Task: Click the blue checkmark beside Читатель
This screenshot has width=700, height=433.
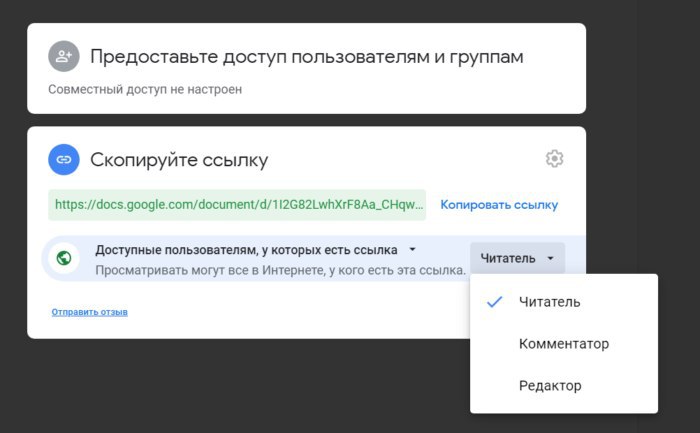Action: (494, 302)
